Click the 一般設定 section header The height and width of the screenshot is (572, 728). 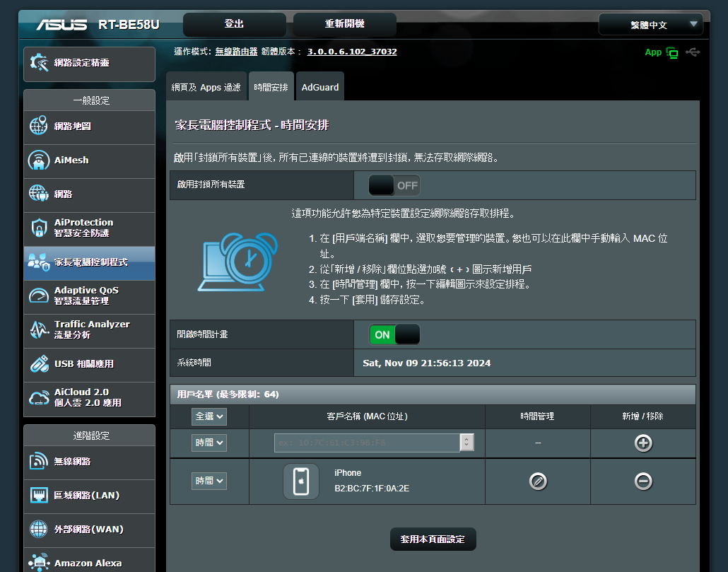click(89, 100)
